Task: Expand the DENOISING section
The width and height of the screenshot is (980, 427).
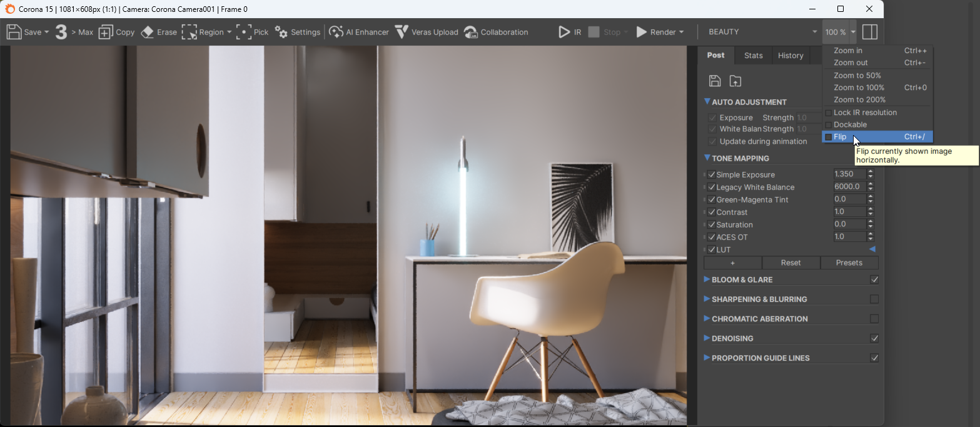Action: [707, 338]
